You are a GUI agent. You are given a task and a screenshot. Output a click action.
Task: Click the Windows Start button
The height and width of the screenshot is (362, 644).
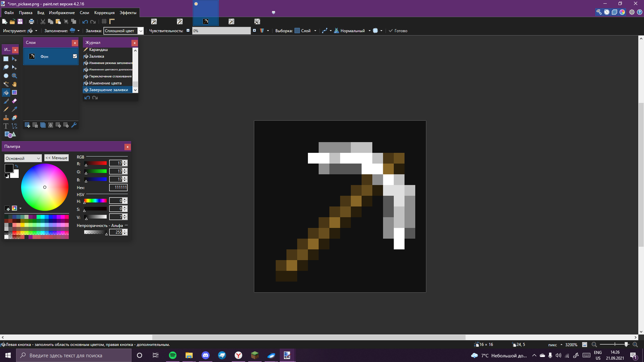tap(8, 355)
